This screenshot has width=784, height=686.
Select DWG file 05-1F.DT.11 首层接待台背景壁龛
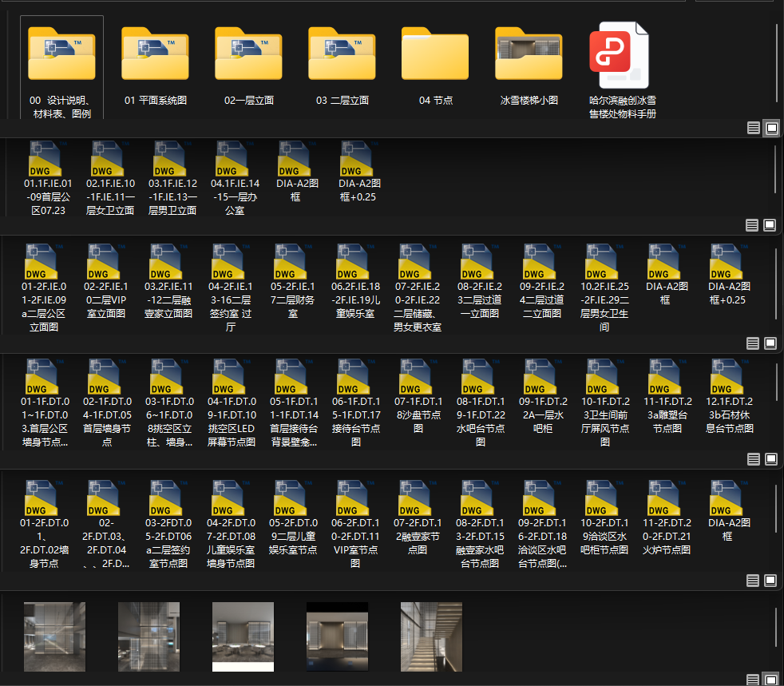click(294, 403)
